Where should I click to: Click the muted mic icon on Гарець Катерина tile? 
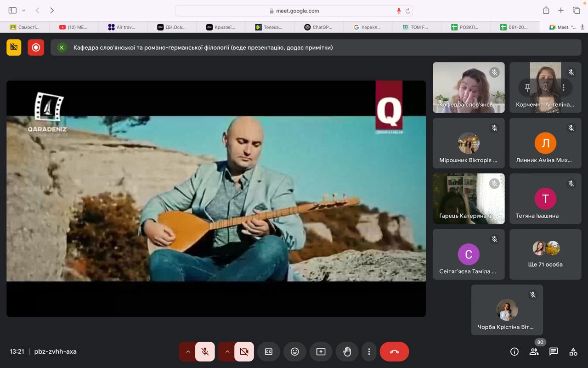pyautogui.click(x=494, y=184)
